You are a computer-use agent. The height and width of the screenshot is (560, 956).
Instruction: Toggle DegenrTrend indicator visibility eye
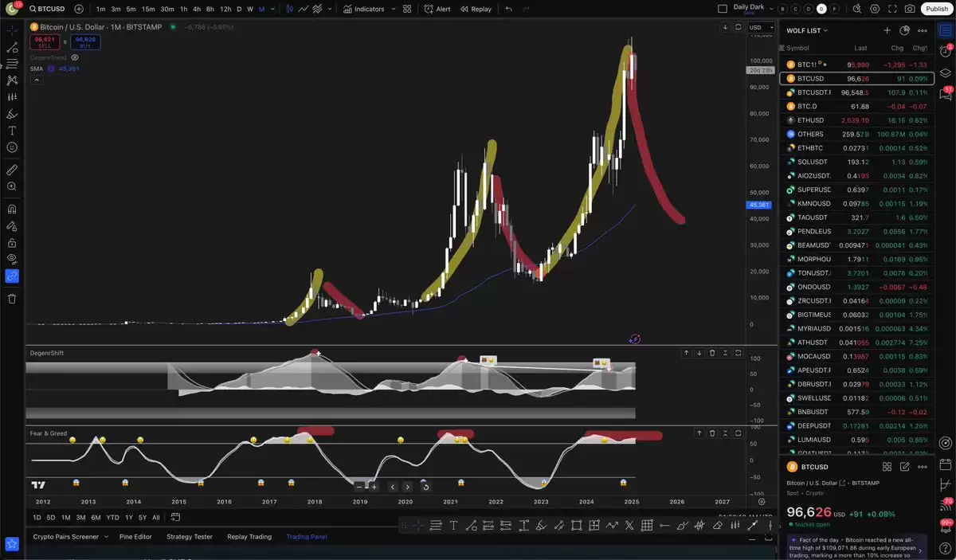[x=75, y=57]
